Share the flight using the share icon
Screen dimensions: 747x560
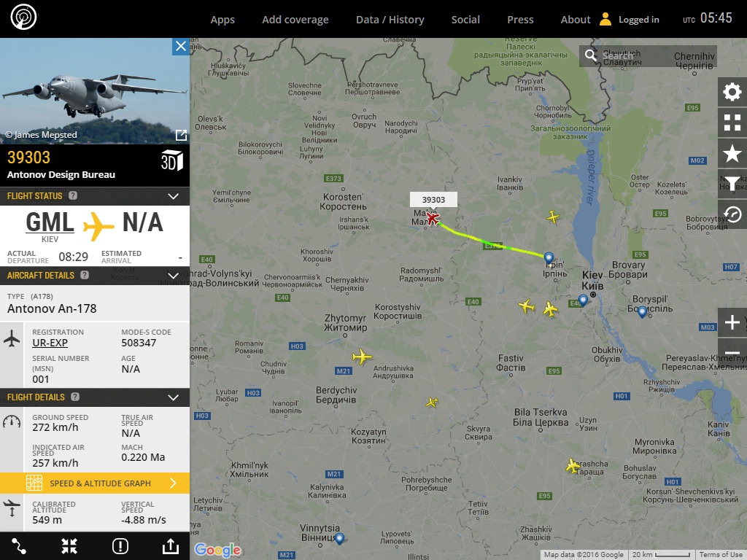click(x=171, y=546)
